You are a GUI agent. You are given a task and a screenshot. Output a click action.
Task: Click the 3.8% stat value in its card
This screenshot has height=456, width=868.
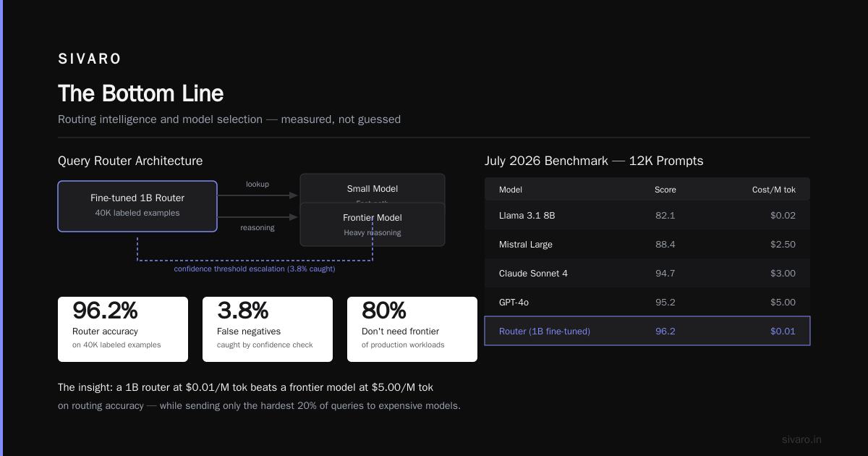point(243,311)
